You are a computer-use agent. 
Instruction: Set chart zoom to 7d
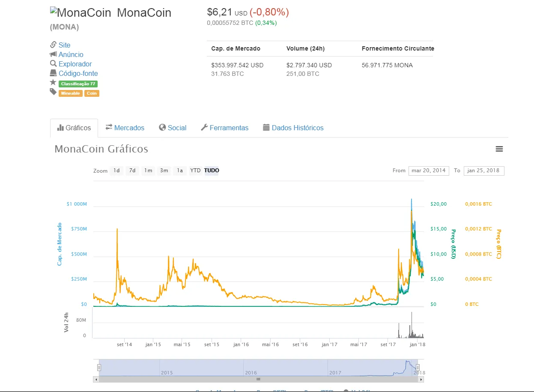point(132,171)
